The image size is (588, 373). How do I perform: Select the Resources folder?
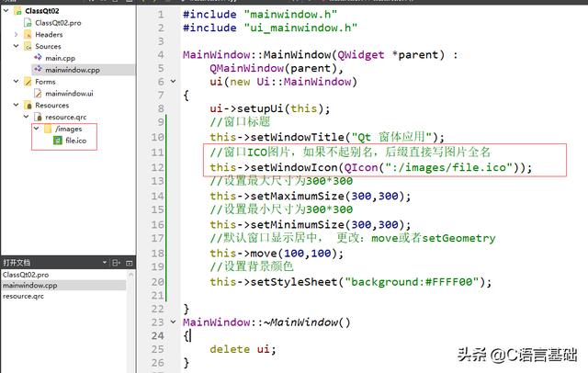[51, 105]
